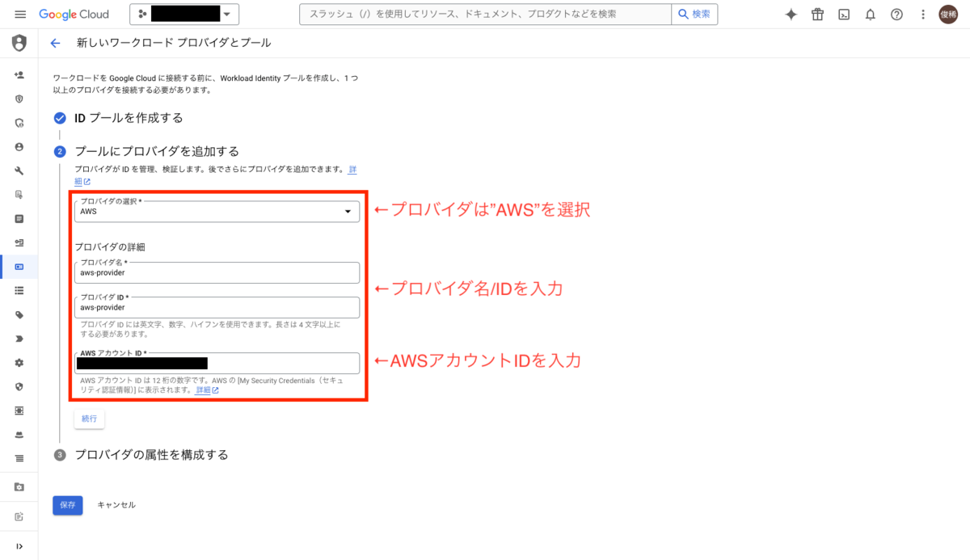The height and width of the screenshot is (560, 970).
Task: Open the wrench policy troubleshooter icon
Action: point(19,171)
